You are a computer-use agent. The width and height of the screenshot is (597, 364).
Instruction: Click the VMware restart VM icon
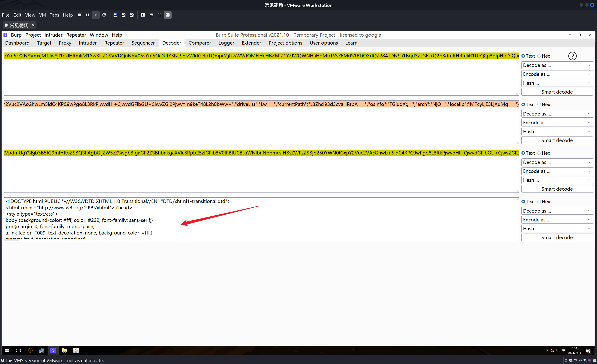(x=104, y=15)
